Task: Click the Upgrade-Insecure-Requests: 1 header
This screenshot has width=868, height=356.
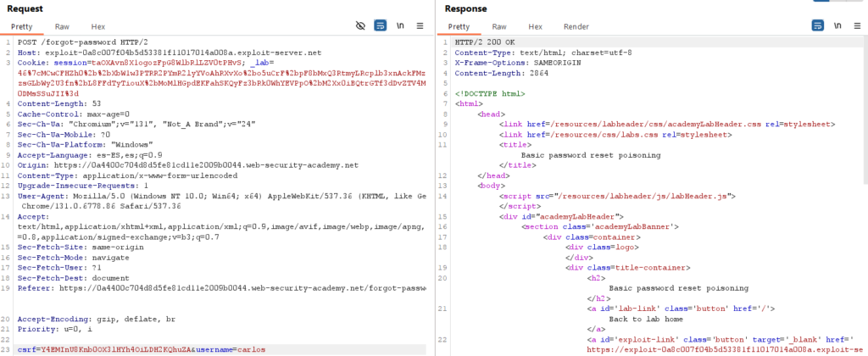Action: click(x=83, y=186)
